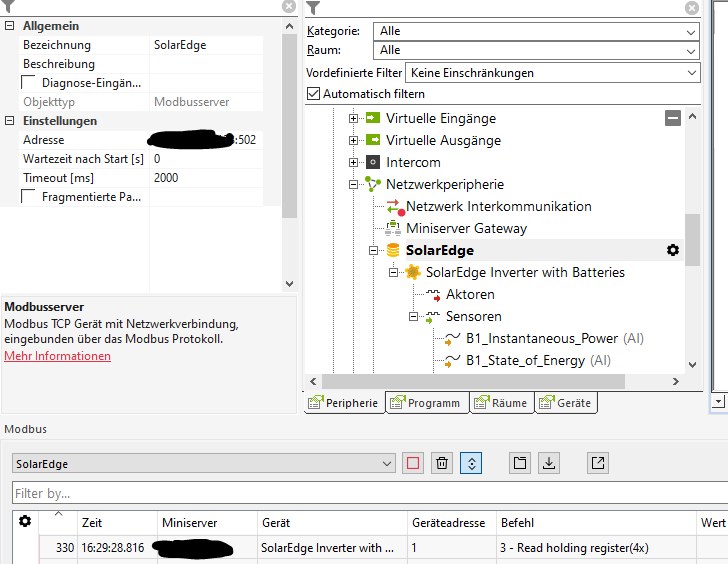
Task: Collapse the Einstellungen section
Action: point(9,121)
